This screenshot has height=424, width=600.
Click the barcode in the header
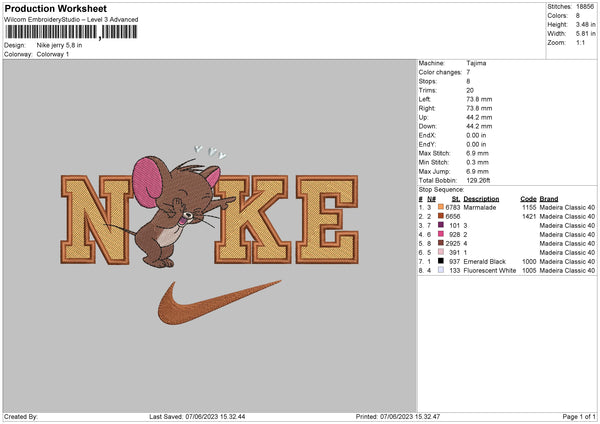tap(71, 32)
